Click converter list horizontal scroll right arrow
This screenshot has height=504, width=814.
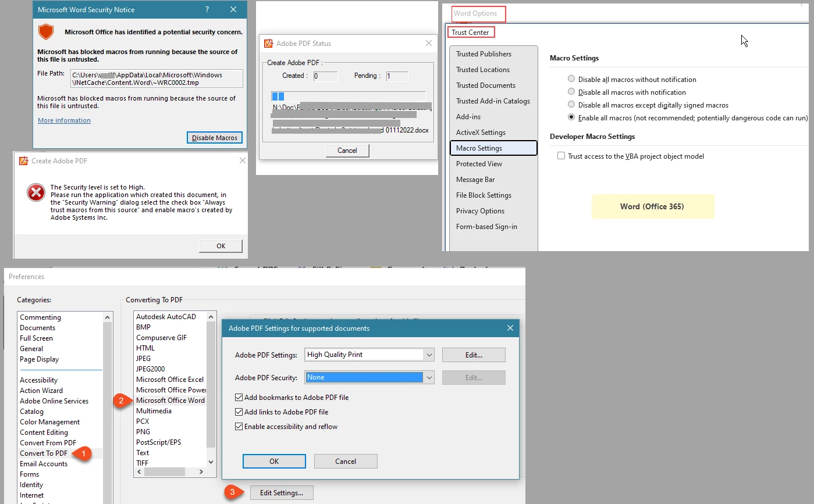point(202,472)
